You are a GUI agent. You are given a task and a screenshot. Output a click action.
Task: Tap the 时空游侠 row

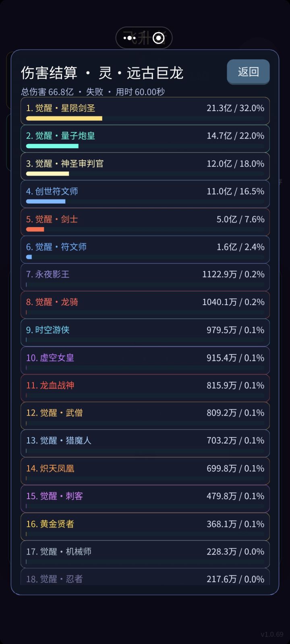point(145,333)
